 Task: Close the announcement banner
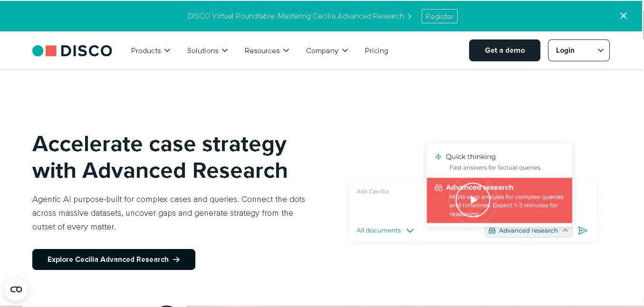[x=624, y=16]
